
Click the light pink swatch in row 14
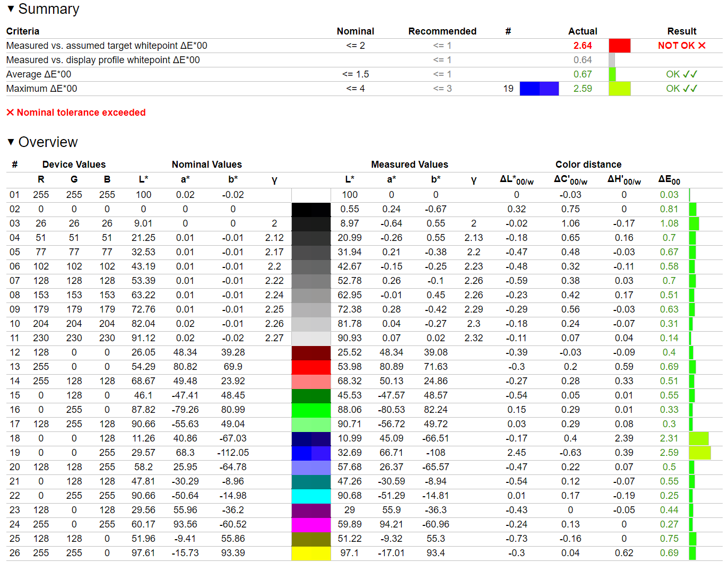[x=311, y=381]
